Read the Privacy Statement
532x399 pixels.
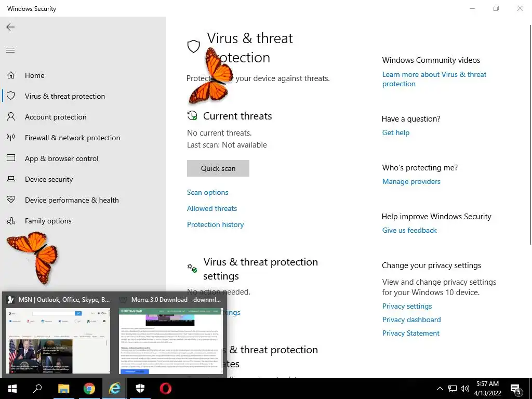click(x=411, y=333)
